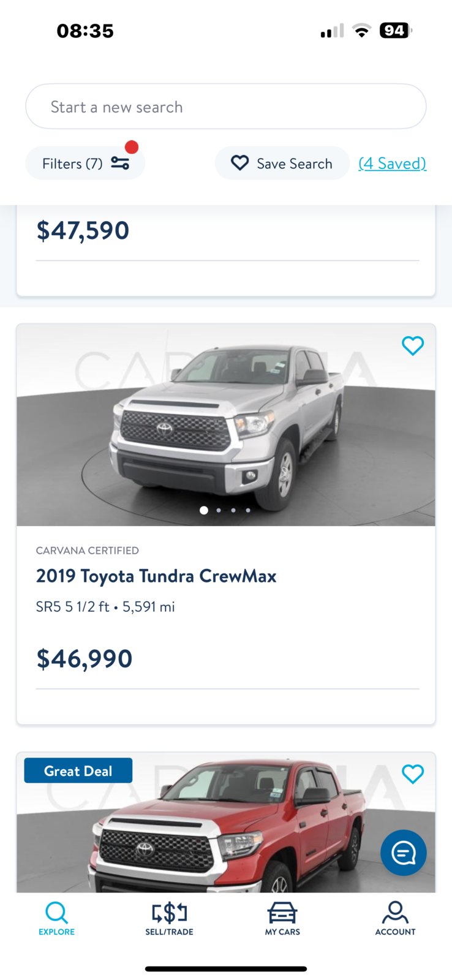This screenshot has width=452, height=980.
Task: Switch to the Sell/Trade tab
Action: pos(169,919)
